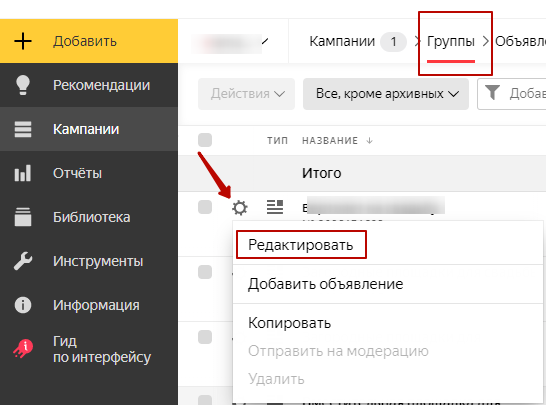The height and width of the screenshot is (405, 546).
Task: Choose Редактировать from the context menu
Action: 301,245
